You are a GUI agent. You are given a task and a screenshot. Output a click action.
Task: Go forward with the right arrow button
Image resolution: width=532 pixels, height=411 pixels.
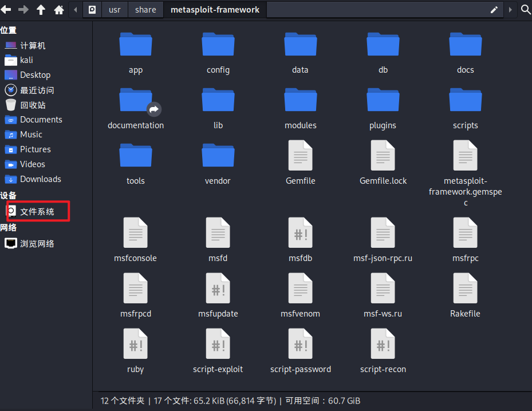[x=23, y=10]
